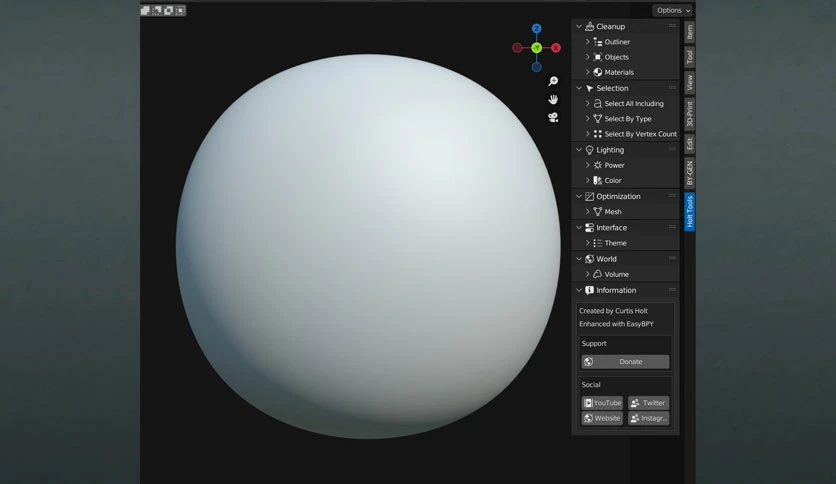Viewport: 836px width, 484px height.
Task: Click the Optimization panel icon
Action: pyautogui.click(x=589, y=196)
